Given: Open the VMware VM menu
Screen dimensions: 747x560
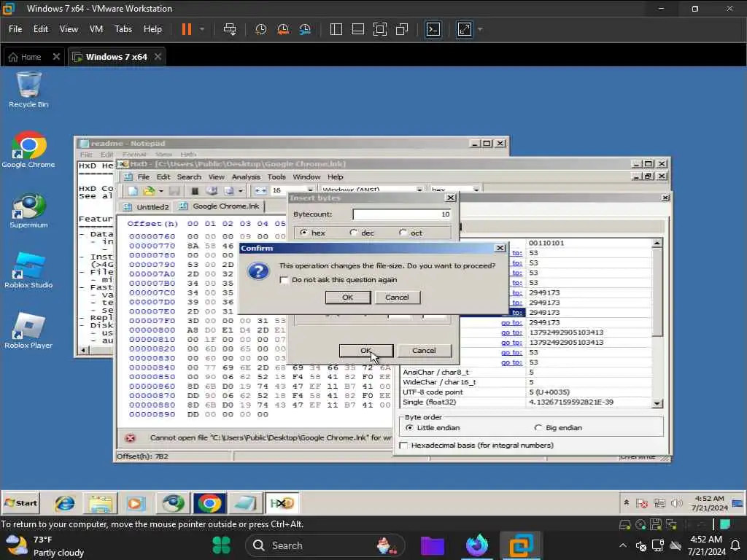Looking at the screenshot, I should pos(96,29).
